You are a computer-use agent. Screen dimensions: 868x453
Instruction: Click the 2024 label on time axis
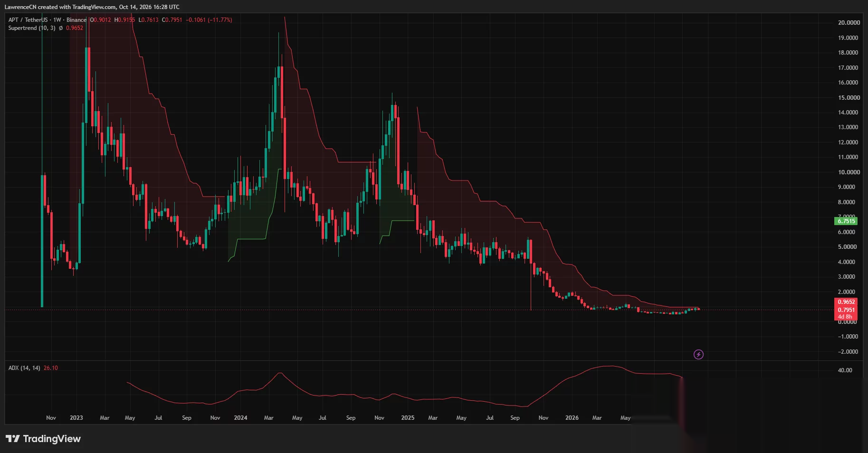[240, 418]
